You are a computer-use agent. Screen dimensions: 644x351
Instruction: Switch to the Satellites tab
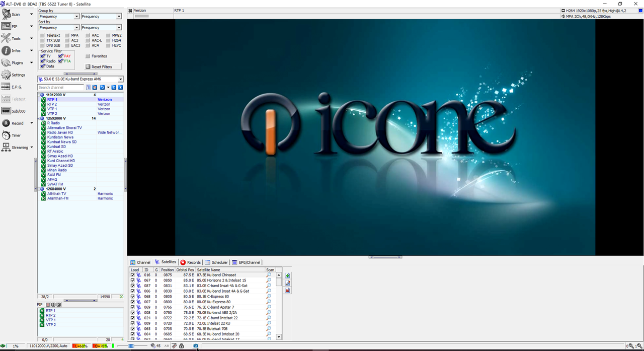pyautogui.click(x=166, y=262)
